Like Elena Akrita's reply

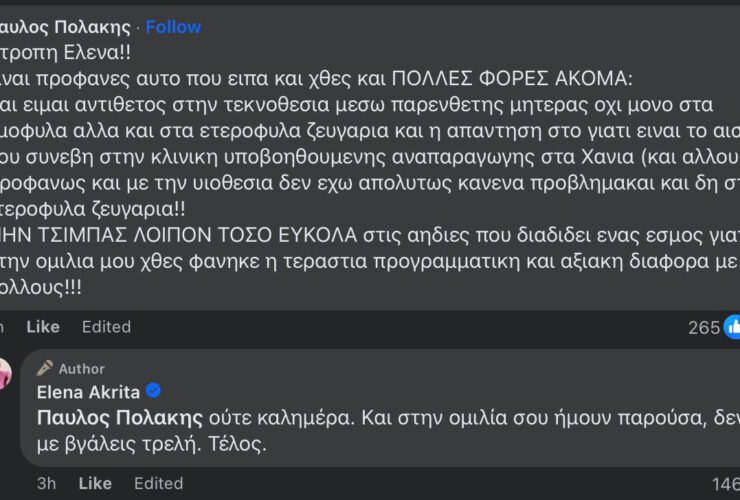point(95,483)
